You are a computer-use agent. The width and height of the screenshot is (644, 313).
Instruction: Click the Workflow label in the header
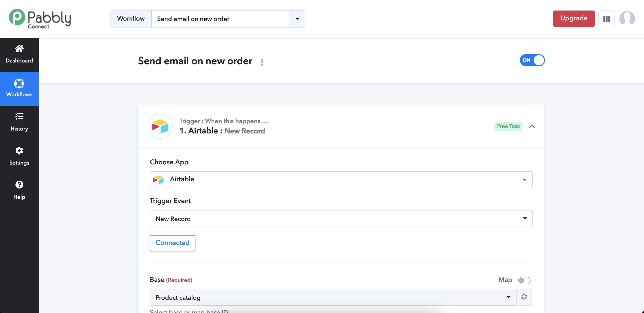pos(131,19)
